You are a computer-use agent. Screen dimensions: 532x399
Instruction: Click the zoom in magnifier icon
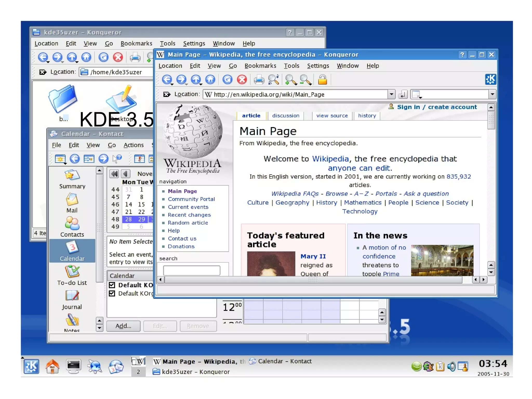click(x=290, y=80)
